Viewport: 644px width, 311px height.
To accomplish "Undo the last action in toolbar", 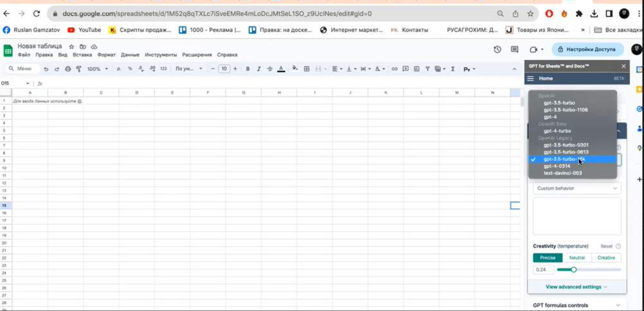I will pos(46,69).
